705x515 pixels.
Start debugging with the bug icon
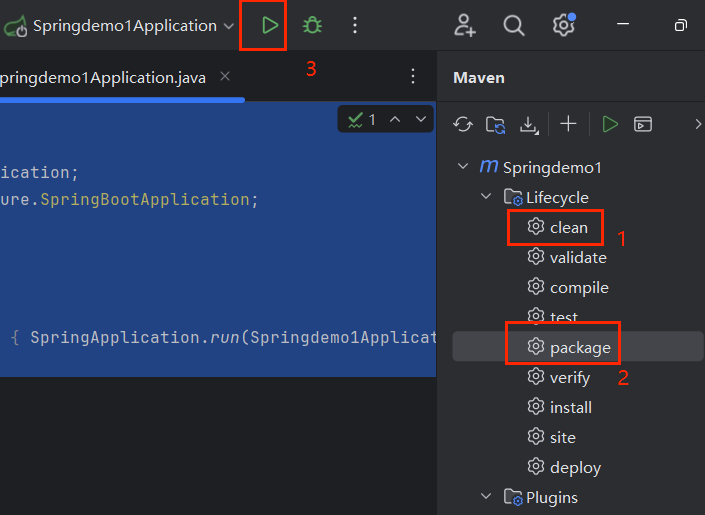click(312, 25)
